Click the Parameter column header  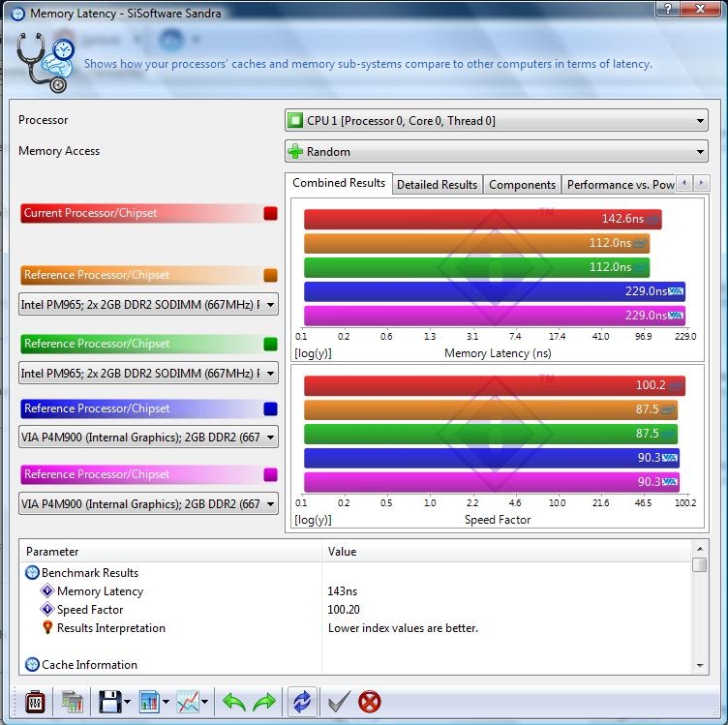[170, 552]
